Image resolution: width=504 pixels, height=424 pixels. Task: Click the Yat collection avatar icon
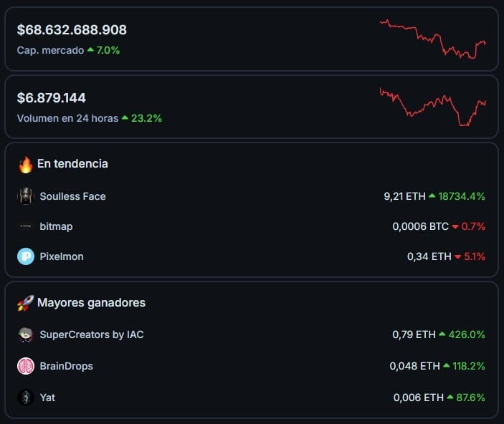[26, 397]
